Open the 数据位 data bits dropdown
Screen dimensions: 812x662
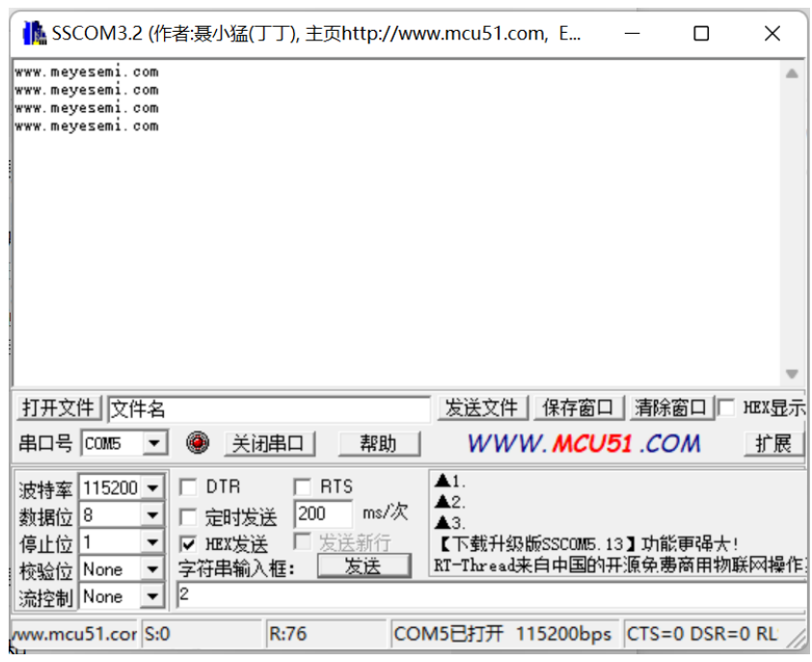[x=152, y=515]
